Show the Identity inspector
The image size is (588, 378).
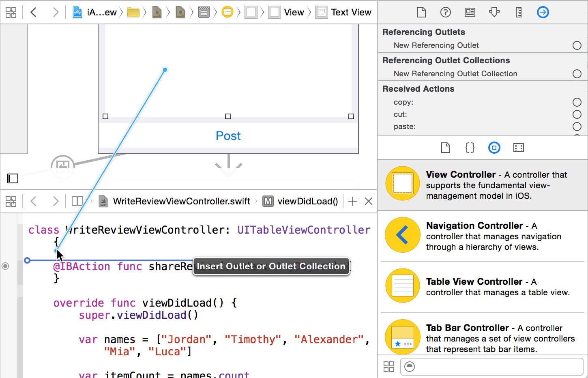(470, 12)
